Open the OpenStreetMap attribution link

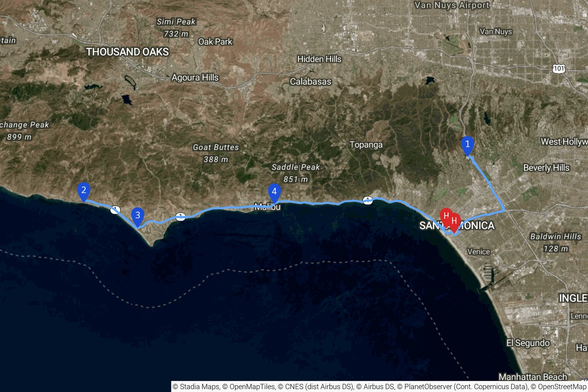[558, 387]
